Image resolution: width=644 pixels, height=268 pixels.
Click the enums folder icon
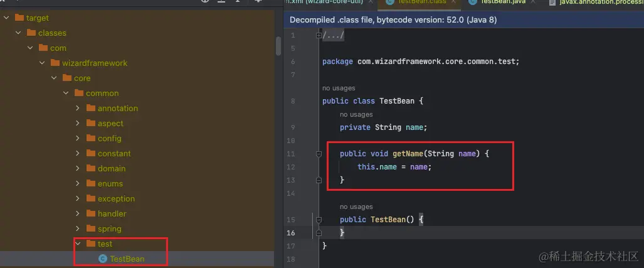91,183
